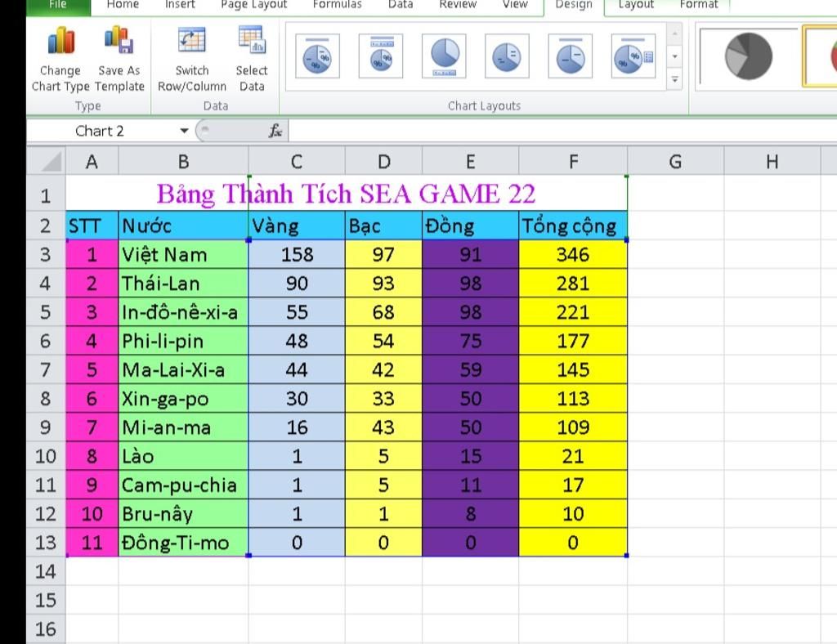
Task: Click into the formula bar
Action: click(x=562, y=131)
